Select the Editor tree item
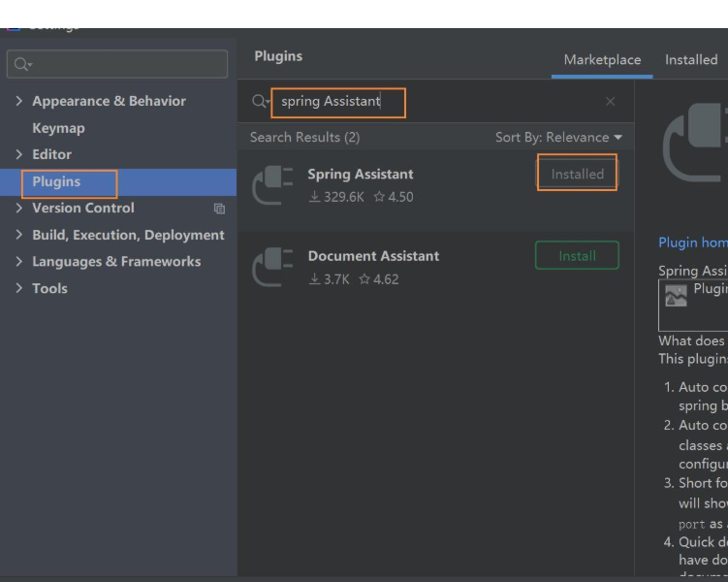This screenshot has width=728, height=582. (51, 154)
